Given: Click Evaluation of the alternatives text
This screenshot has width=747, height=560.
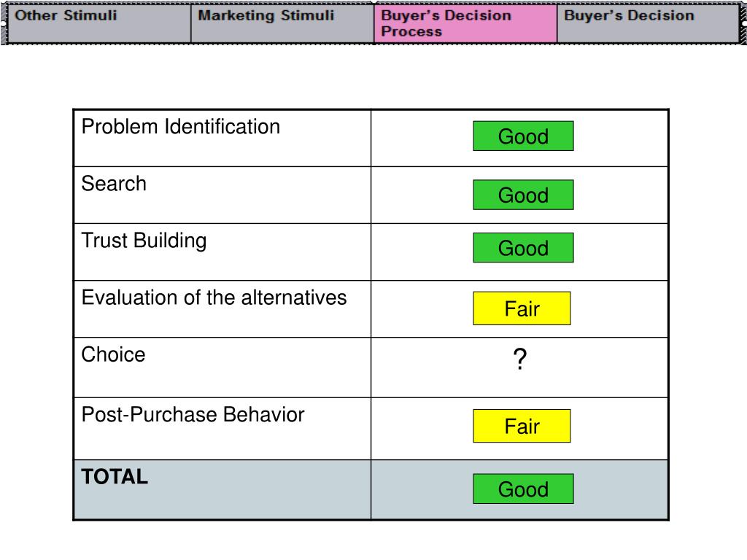Looking at the screenshot, I should click(214, 297).
